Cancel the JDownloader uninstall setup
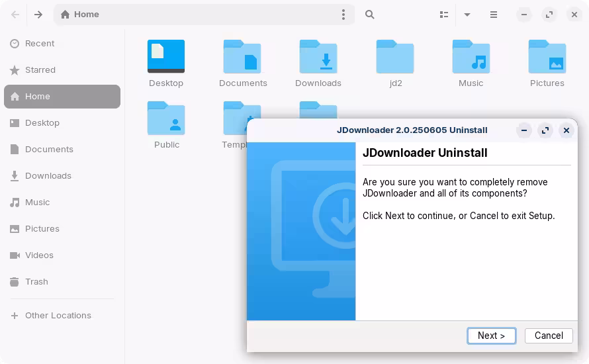Screen dimensions: 589x364 coord(549,336)
